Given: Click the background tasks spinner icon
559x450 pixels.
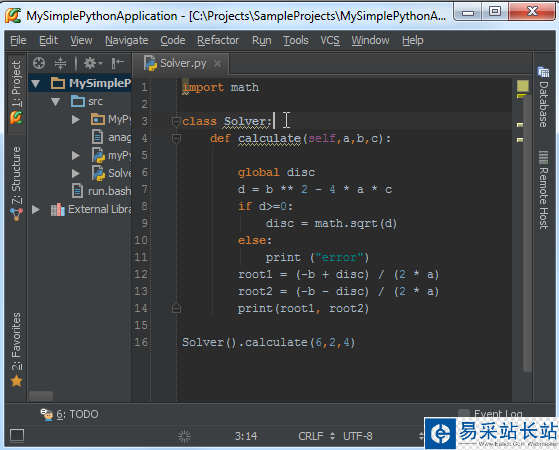Looking at the screenshot, I should (x=184, y=436).
